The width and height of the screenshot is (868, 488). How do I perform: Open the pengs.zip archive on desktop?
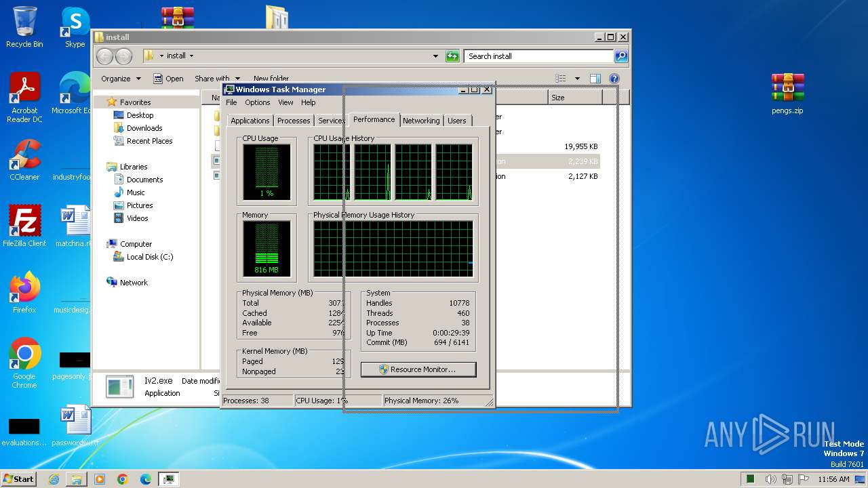(x=787, y=94)
